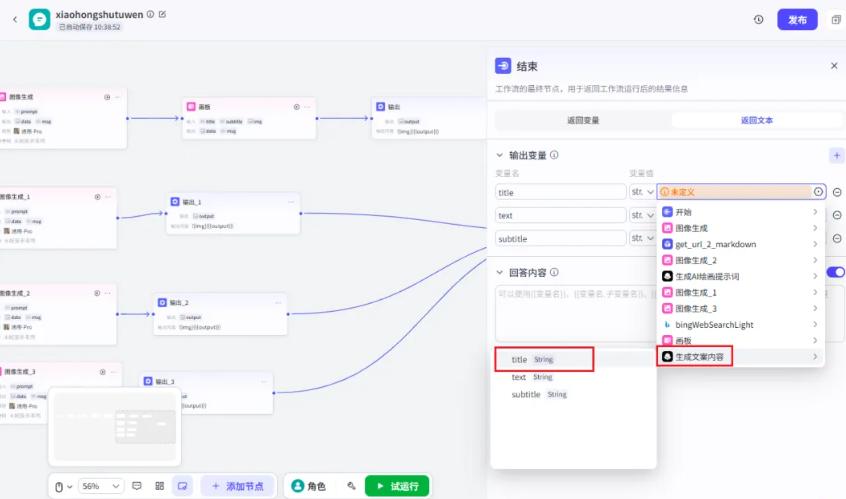Collapse the 输出变量 section
The height and width of the screenshot is (499, 846).
pyautogui.click(x=500, y=155)
